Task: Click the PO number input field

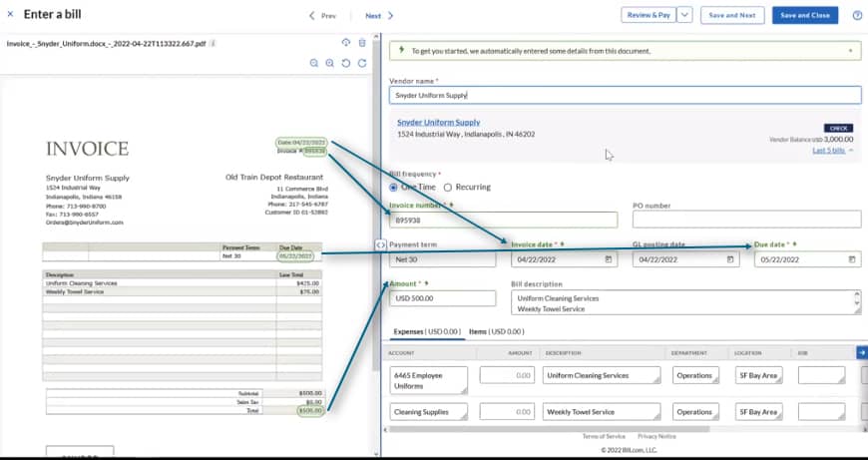Action: tap(746, 220)
